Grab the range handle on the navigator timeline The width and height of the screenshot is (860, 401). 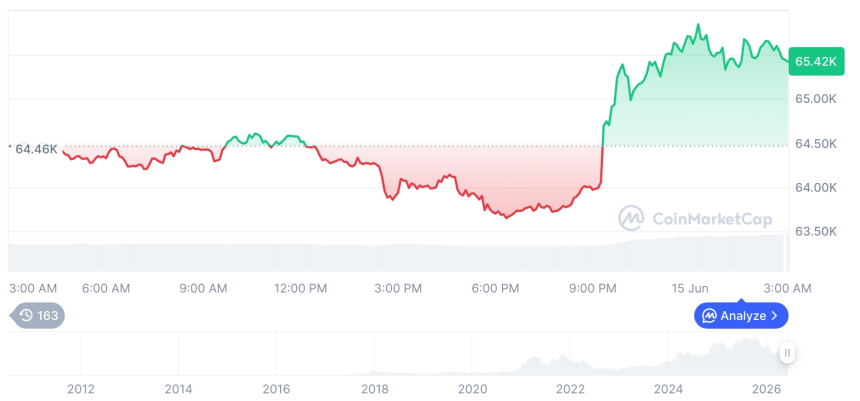[x=787, y=353]
